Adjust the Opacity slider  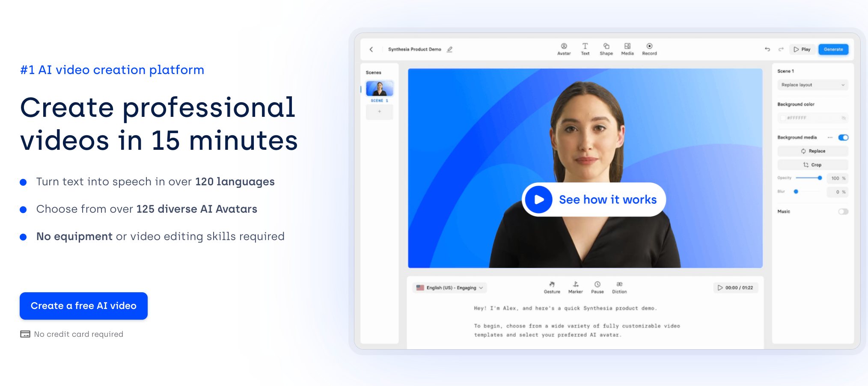tap(809, 178)
